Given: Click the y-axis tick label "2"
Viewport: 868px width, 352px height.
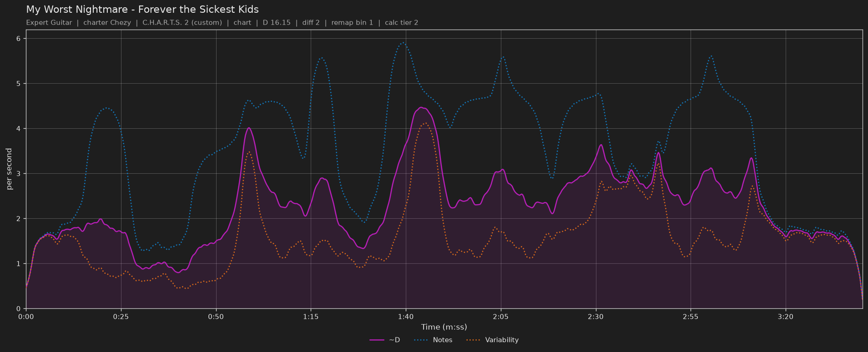Looking at the screenshot, I should (x=19, y=219).
